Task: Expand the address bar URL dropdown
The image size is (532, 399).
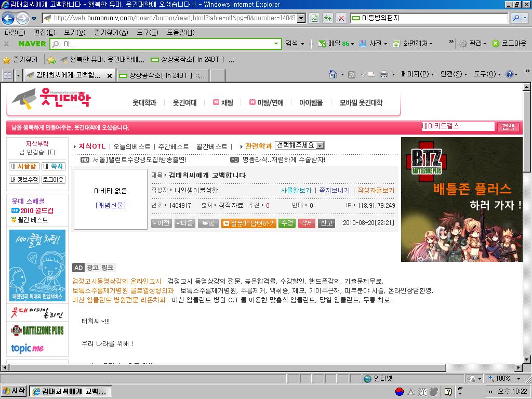Action: 301,18
